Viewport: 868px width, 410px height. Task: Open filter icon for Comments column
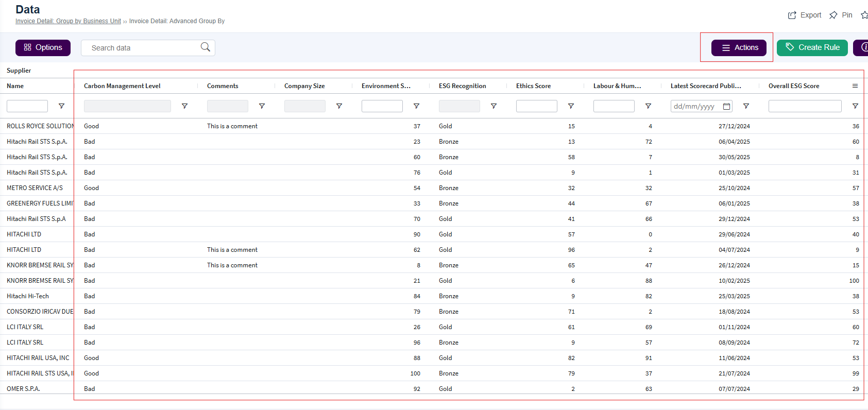[x=262, y=106]
